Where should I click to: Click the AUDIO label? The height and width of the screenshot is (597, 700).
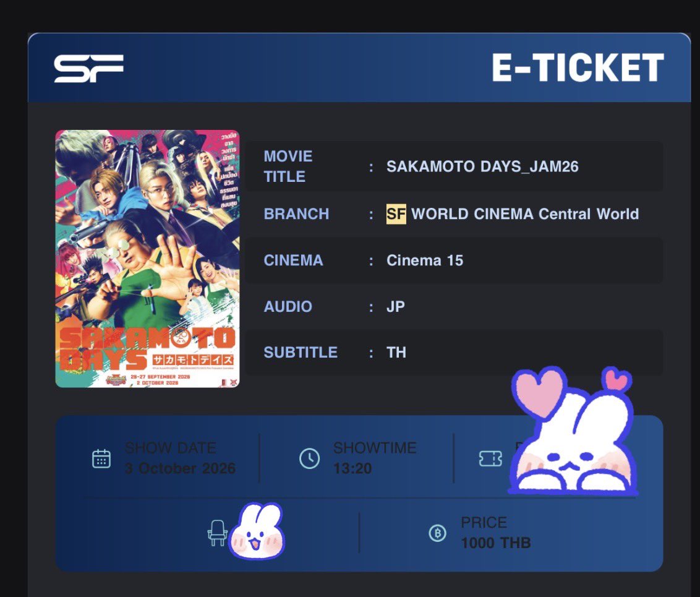(288, 306)
